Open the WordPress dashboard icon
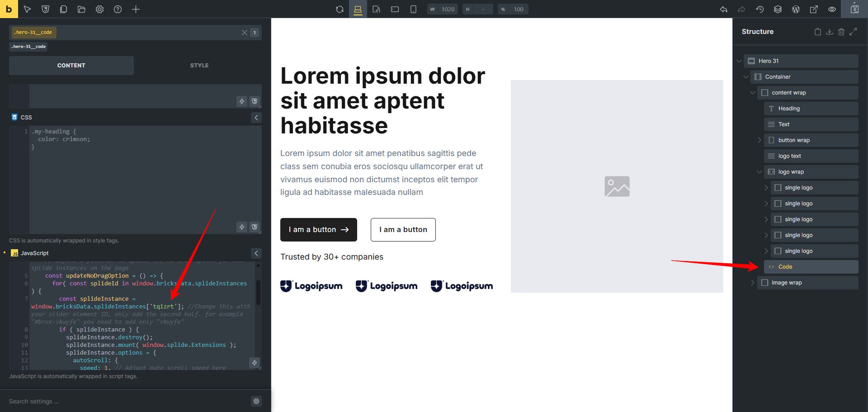Image resolution: width=868 pixels, height=412 pixels. 796,9
